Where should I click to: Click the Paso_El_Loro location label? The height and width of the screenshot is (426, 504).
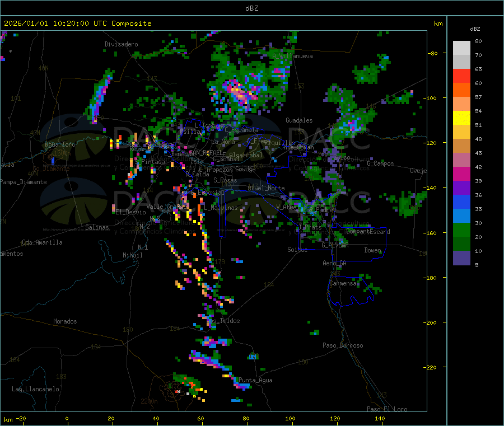pyautogui.click(x=387, y=409)
